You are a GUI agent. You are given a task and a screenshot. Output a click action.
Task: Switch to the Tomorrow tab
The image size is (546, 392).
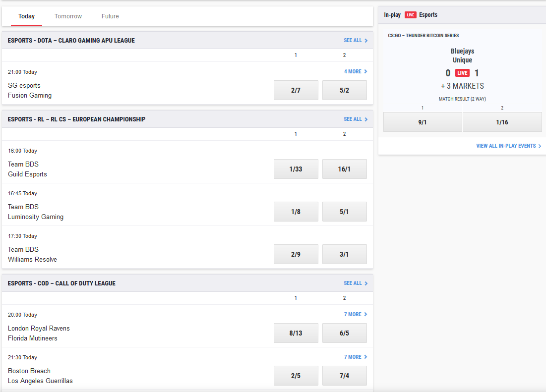pyautogui.click(x=68, y=16)
